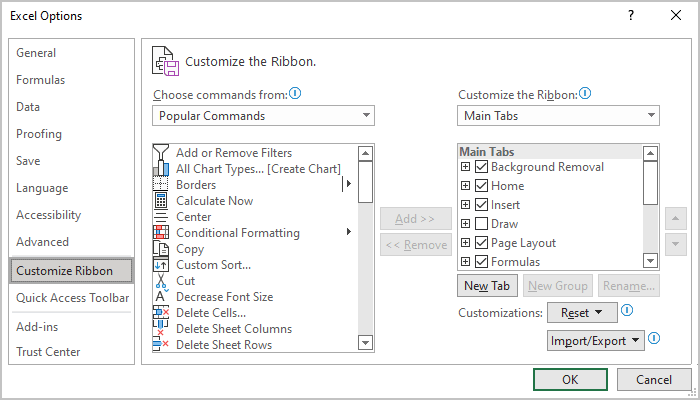
Task: Expand the Conditional Formatting submenu arrow
Action: (348, 232)
